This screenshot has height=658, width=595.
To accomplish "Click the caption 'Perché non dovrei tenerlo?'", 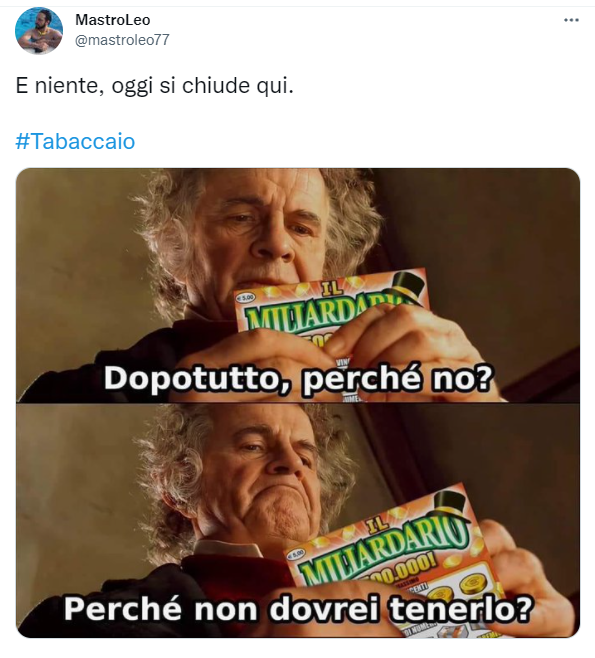I will pyautogui.click(x=298, y=608).
